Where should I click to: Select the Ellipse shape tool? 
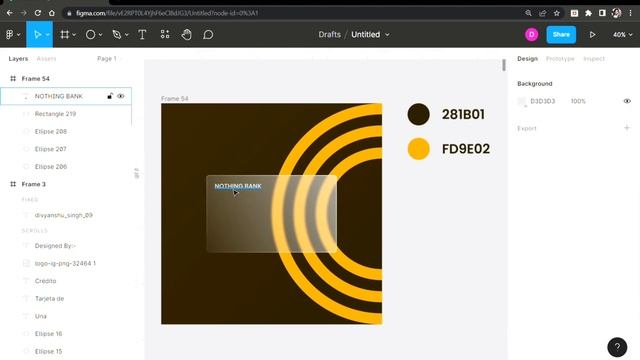90,35
